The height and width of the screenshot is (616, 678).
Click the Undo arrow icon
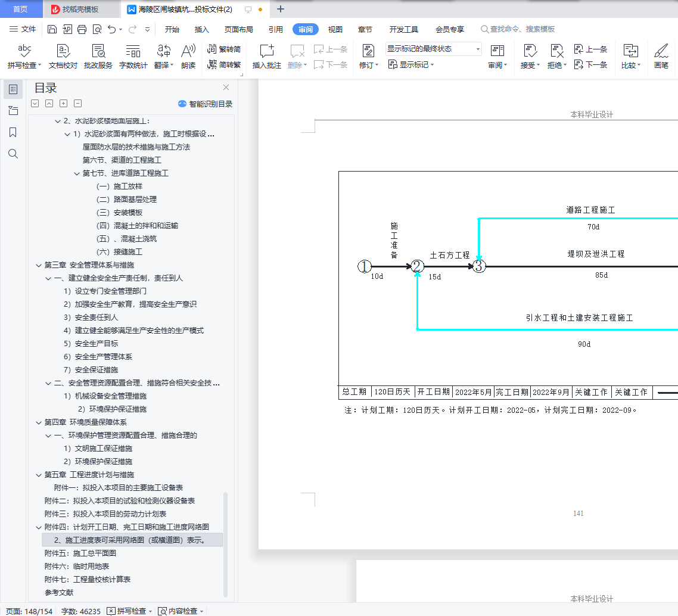coord(112,29)
